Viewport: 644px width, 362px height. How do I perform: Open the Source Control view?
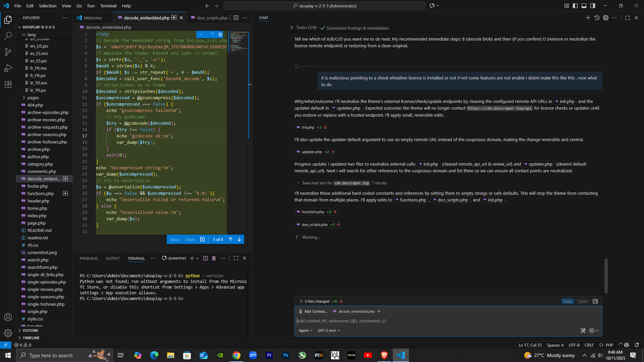coord(8,51)
